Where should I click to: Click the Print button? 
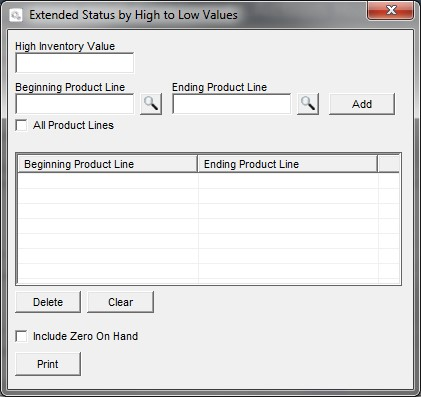pyautogui.click(x=48, y=364)
